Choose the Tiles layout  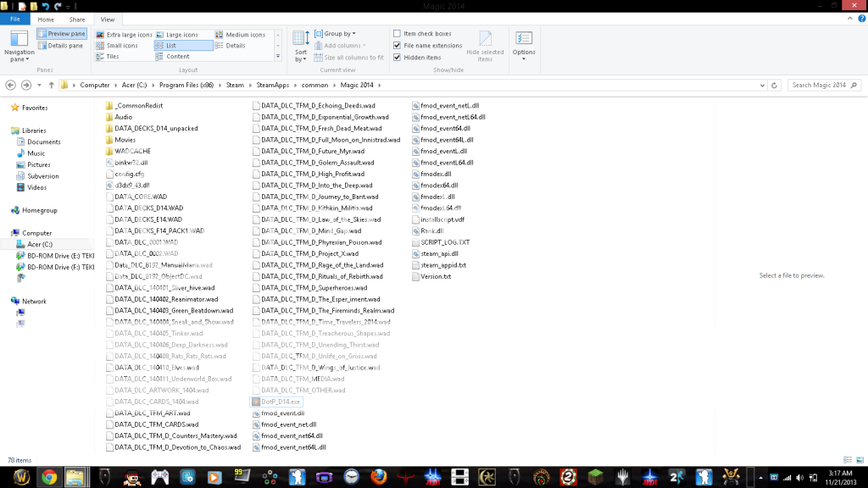coord(108,57)
